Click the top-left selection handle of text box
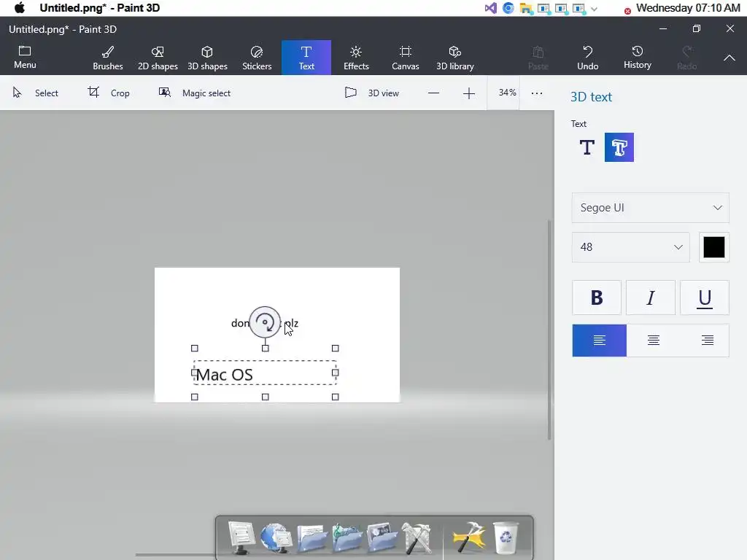The height and width of the screenshot is (560, 747). [194, 349]
